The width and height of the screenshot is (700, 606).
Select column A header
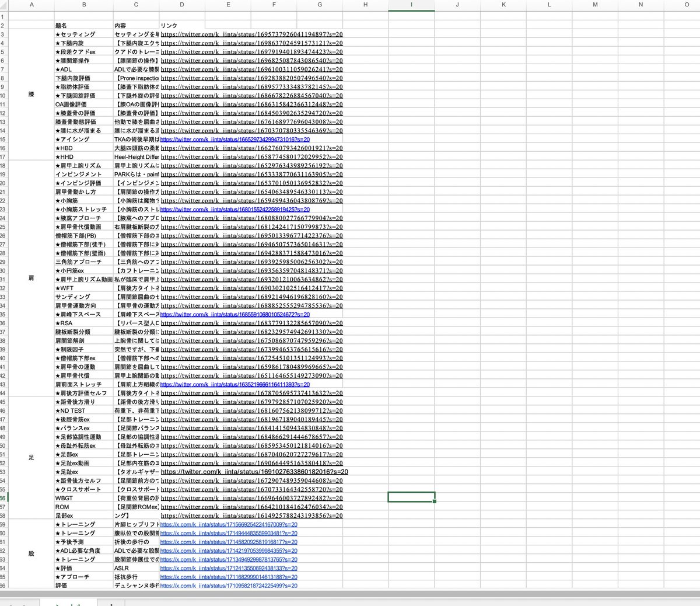point(32,5)
